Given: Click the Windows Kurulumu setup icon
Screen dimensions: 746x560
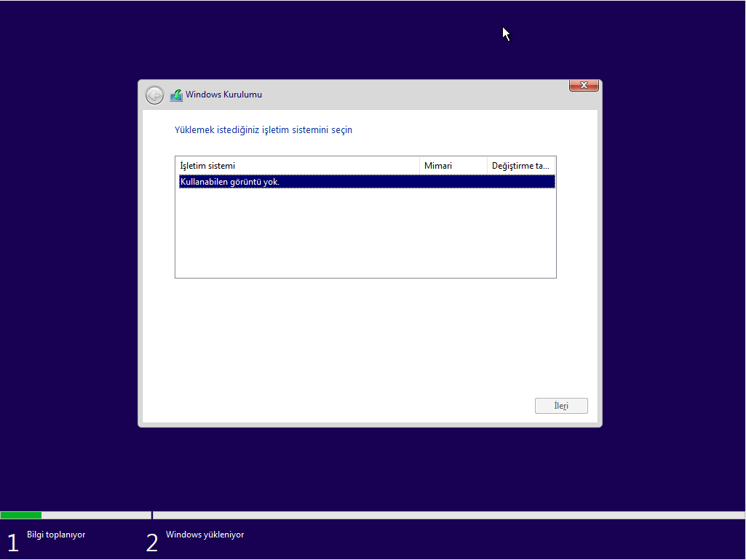Looking at the screenshot, I should pos(177,95).
